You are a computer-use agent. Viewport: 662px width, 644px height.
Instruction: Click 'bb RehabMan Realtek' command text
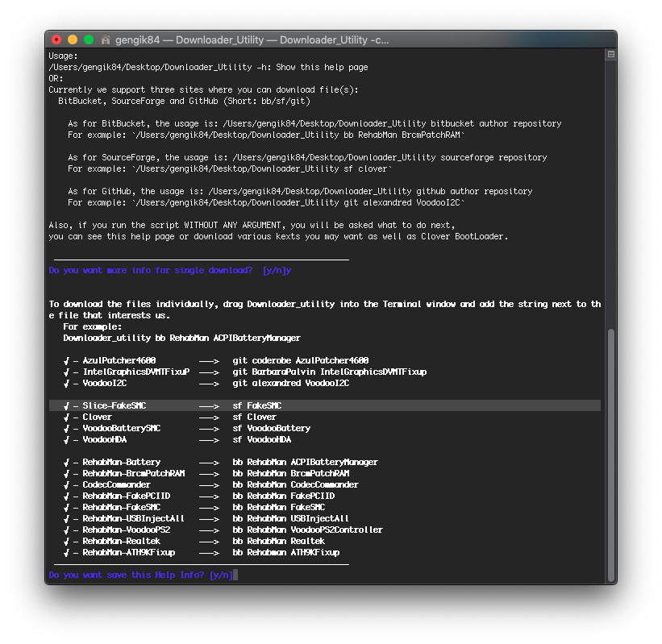[279, 541]
